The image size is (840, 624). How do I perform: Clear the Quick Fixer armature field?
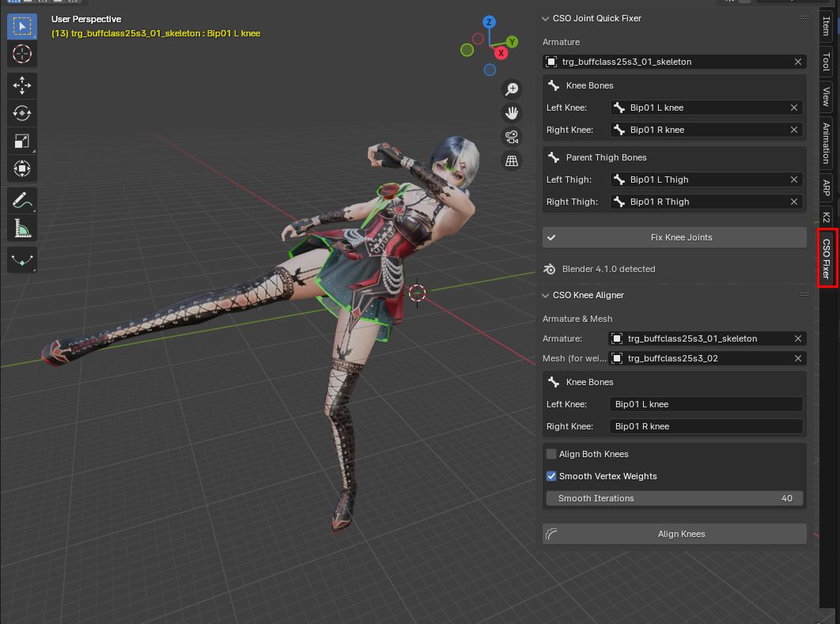pyautogui.click(x=797, y=62)
